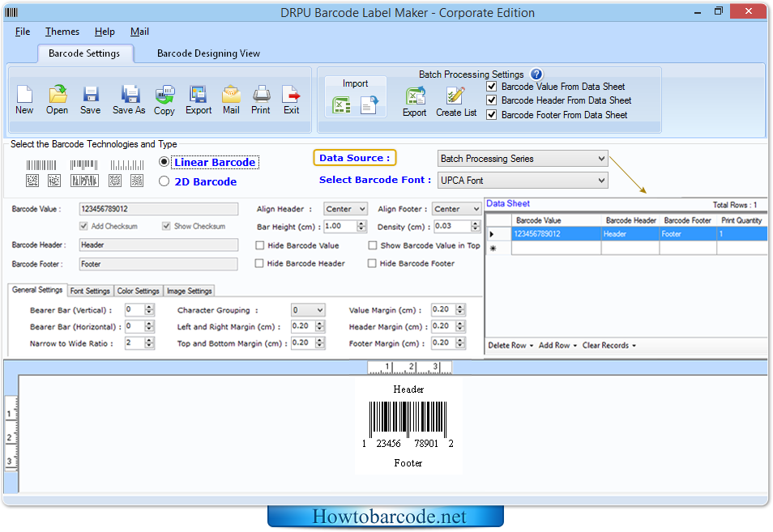Switch to the Font Settings tab
Image resolution: width=773 pixels, height=532 pixels.
coord(90,291)
